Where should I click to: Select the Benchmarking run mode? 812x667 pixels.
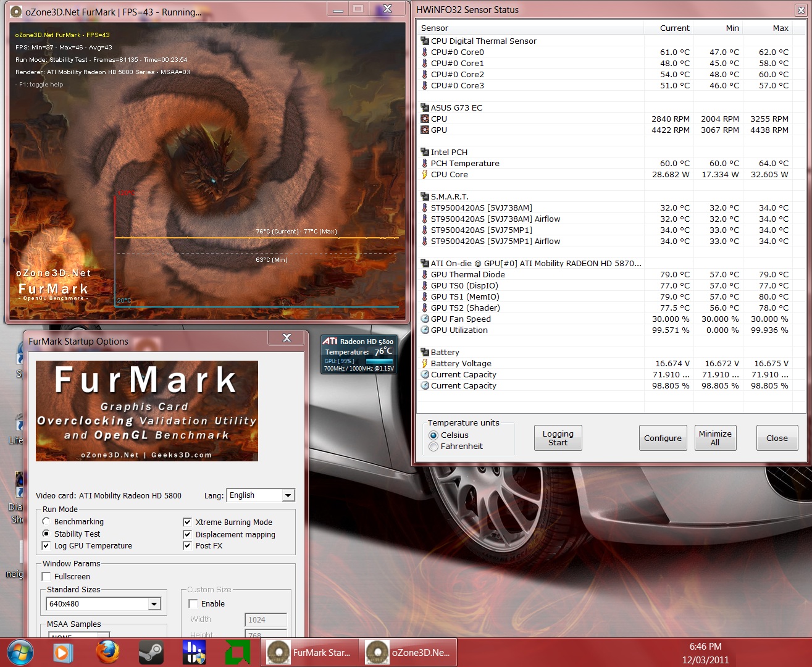(46, 521)
